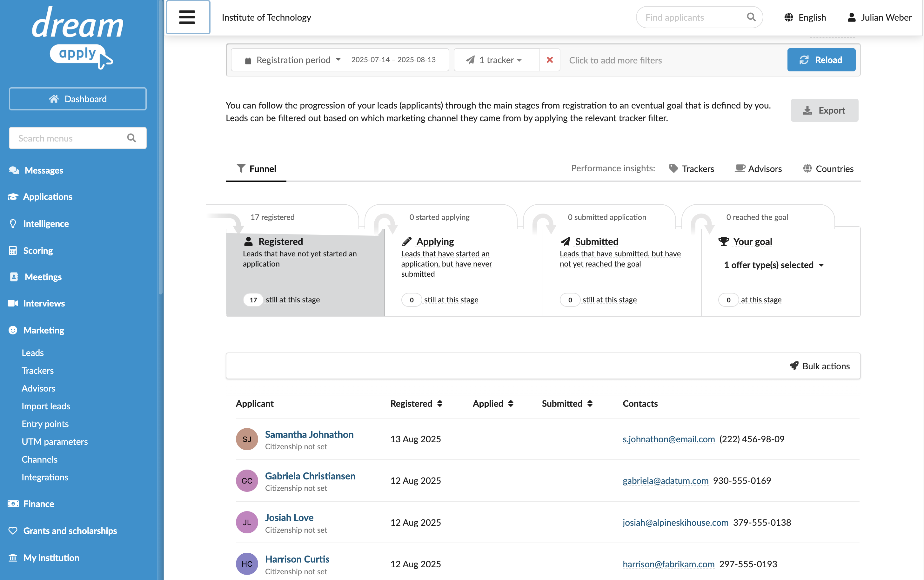Open Harrison Curtis's profile
The image size is (924, 580).
pyautogui.click(x=297, y=559)
